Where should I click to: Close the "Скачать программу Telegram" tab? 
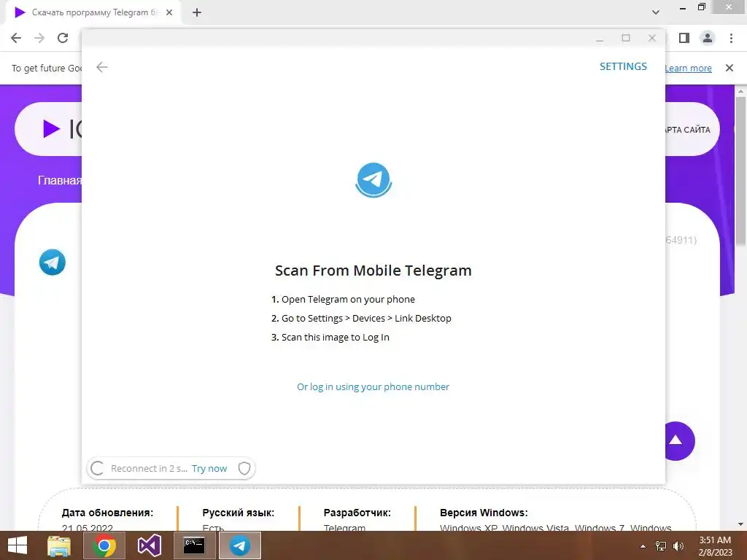click(x=169, y=13)
